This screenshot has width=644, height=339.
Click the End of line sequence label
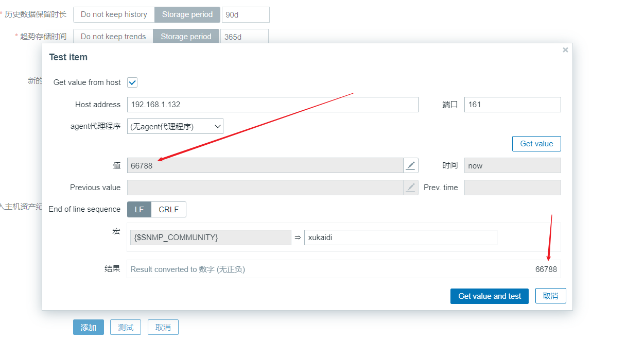(x=84, y=209)
